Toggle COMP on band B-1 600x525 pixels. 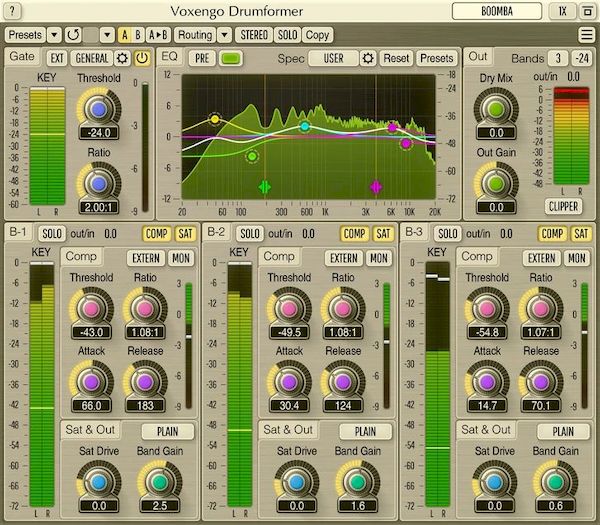click(x=156, y=234)
